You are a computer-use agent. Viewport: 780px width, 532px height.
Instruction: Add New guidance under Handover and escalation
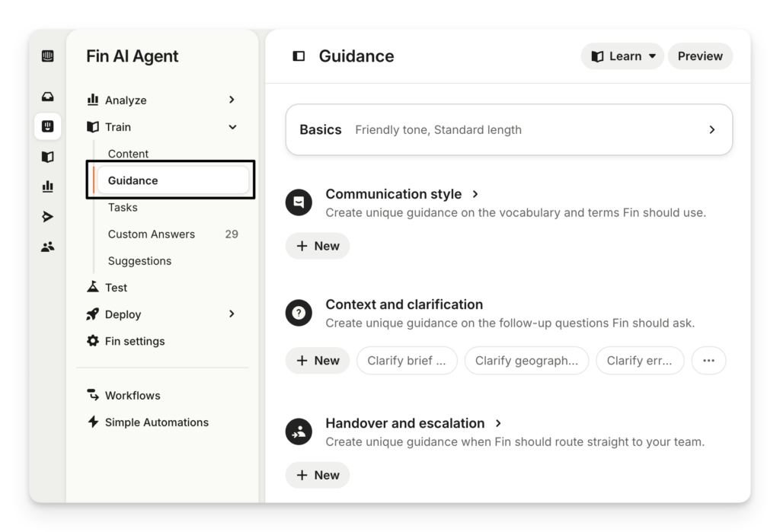coord(318,476)
